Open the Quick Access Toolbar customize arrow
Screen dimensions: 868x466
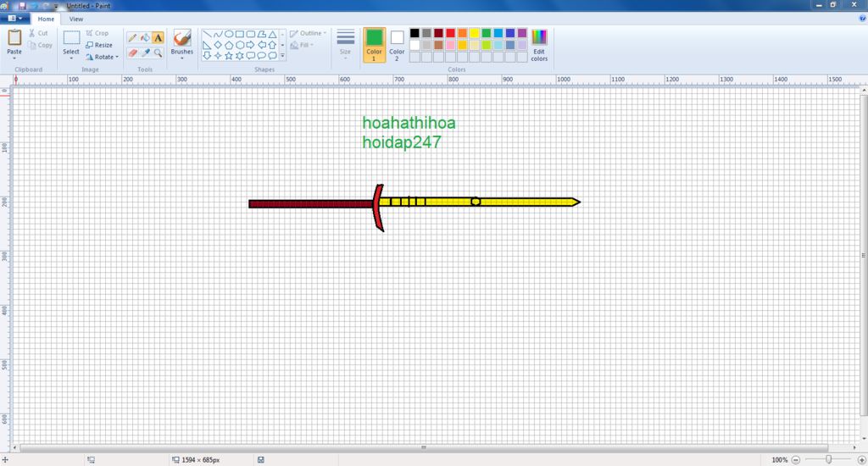click(56, 6)
